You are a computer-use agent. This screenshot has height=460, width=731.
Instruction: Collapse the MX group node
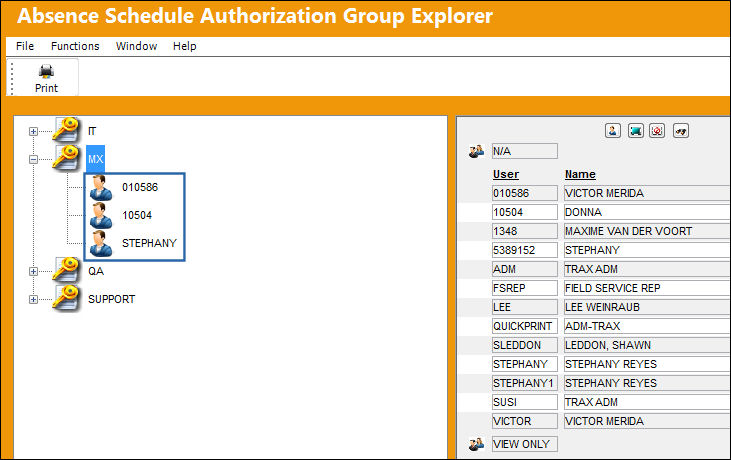[33, 159]
